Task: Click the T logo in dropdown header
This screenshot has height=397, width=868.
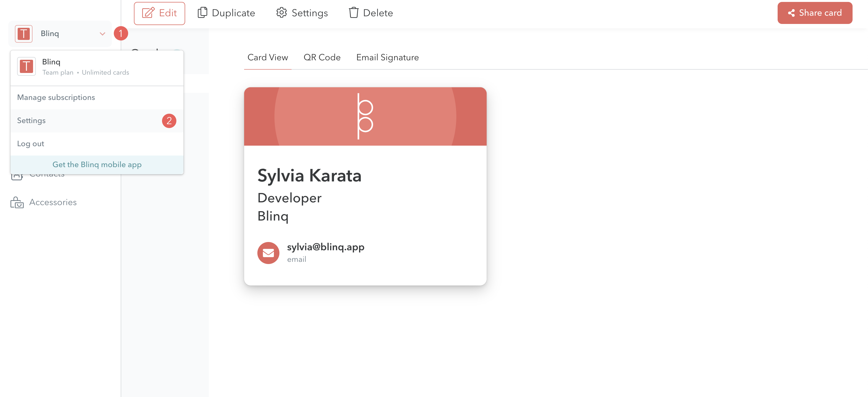Action: tap(26, 66)
